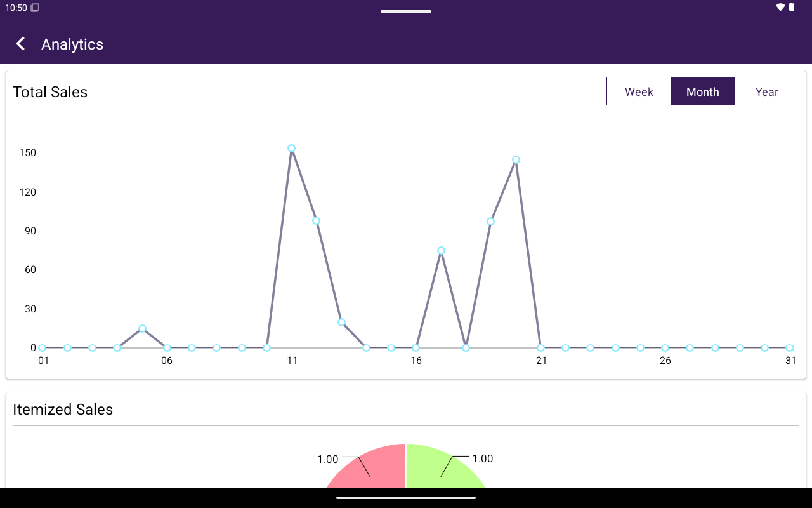Screen dimensions: 812x508
Task: Tap the top status bar drag handle
Action: point(406,11)
